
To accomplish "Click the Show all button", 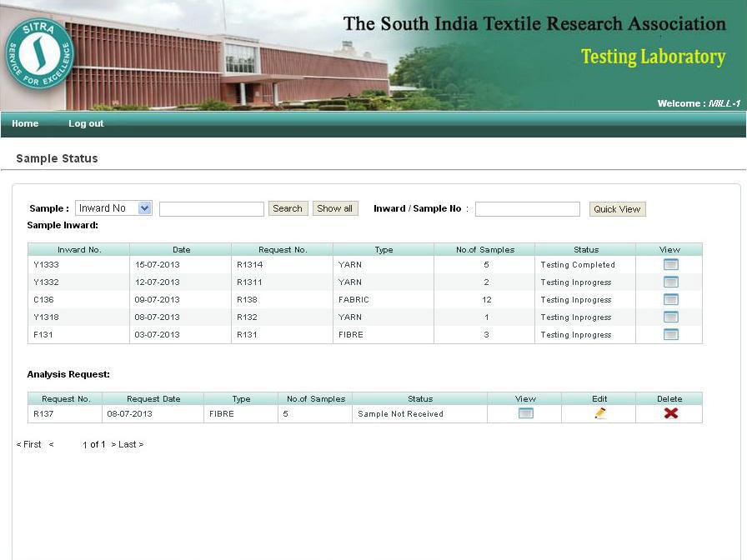I will (x=335, y=208).
